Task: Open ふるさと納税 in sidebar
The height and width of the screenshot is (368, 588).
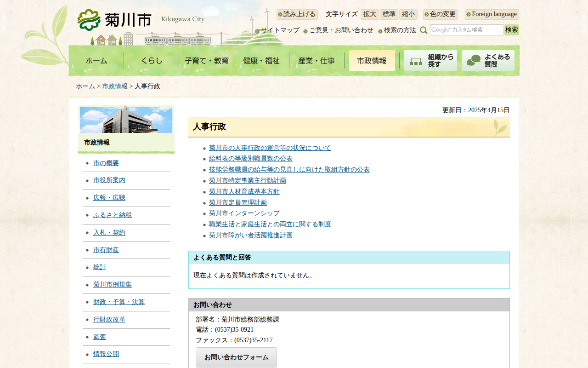Action: pyautogui.click(x=112, y=215)
